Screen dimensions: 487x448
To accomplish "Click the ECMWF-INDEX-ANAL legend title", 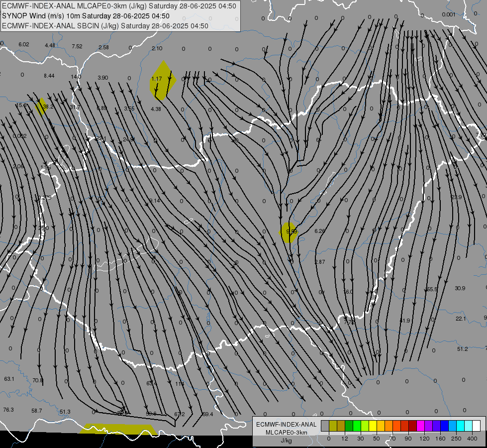I will (286, 425).
